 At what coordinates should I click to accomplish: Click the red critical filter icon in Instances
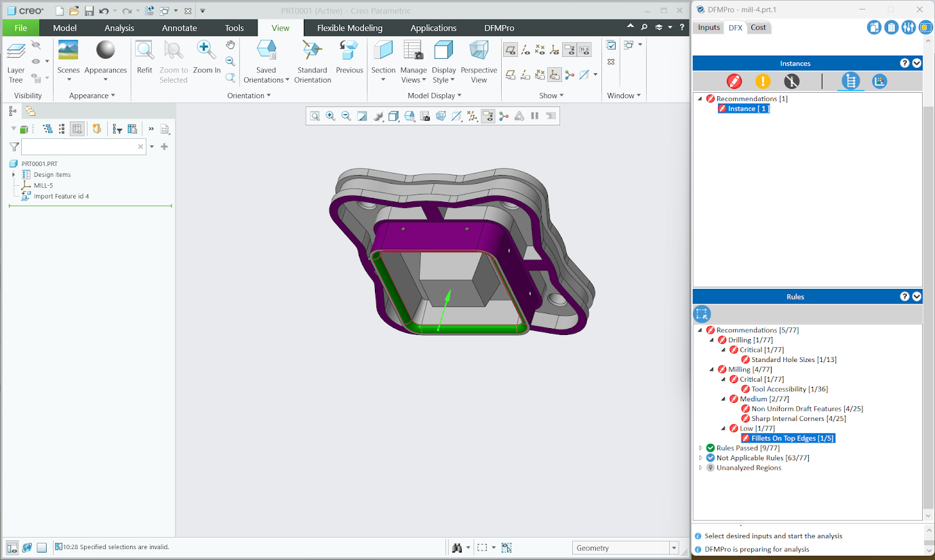click(x=734, y=81)
